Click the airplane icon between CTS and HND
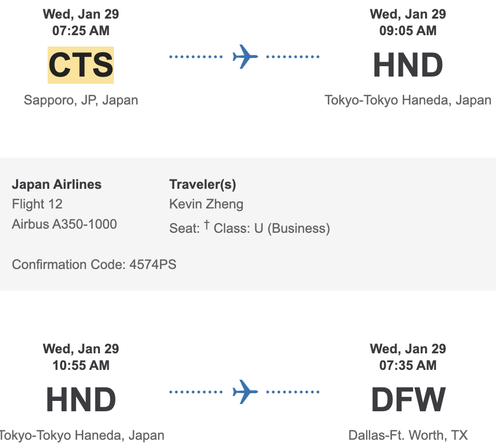496x448 pixels. (245, 56)
